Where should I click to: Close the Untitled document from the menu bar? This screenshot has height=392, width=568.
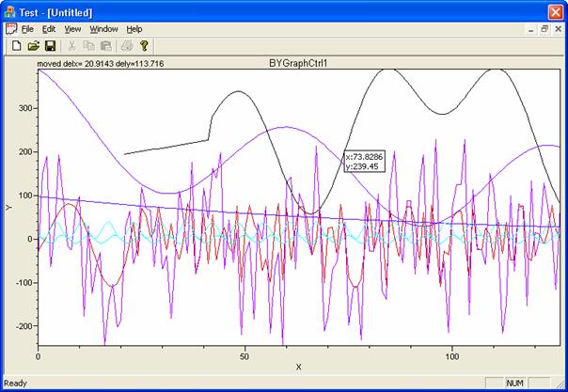pos(557,29)
